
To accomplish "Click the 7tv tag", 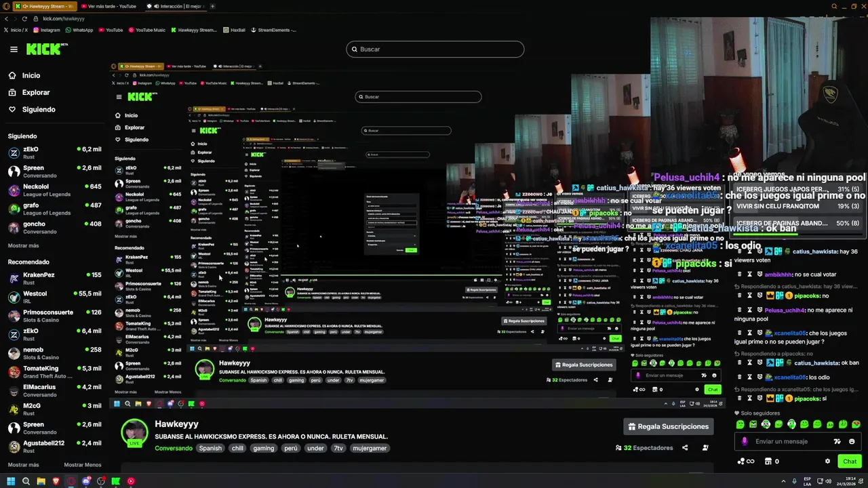I will (x=338, y=448).
